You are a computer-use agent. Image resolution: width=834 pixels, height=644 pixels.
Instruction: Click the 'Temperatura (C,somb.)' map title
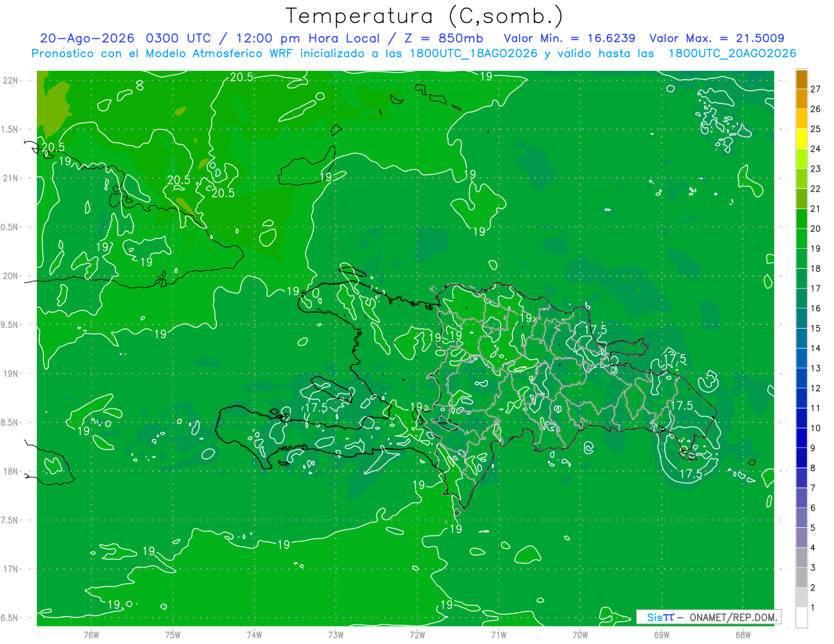[x=424, y=16]
